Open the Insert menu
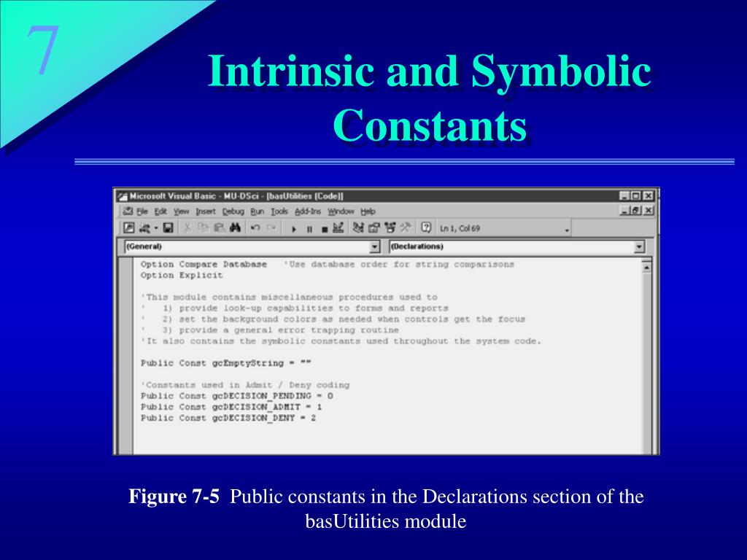This screenshot has width=747, height=560. pyautogui.click(x=205, y=211)
